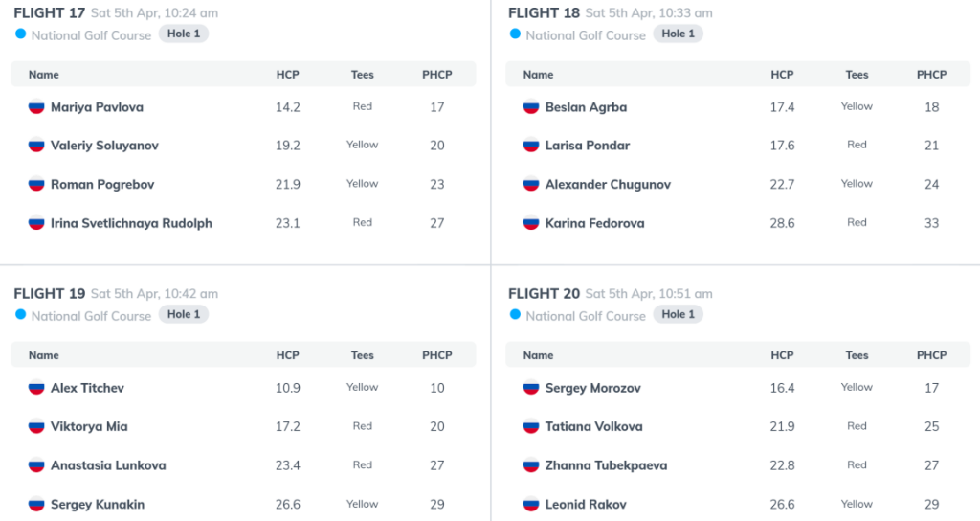The height and width of the screenshot is (521, 980).
Task: Open National Golf Course link in Flight 19
Action: tap(91, 316)
